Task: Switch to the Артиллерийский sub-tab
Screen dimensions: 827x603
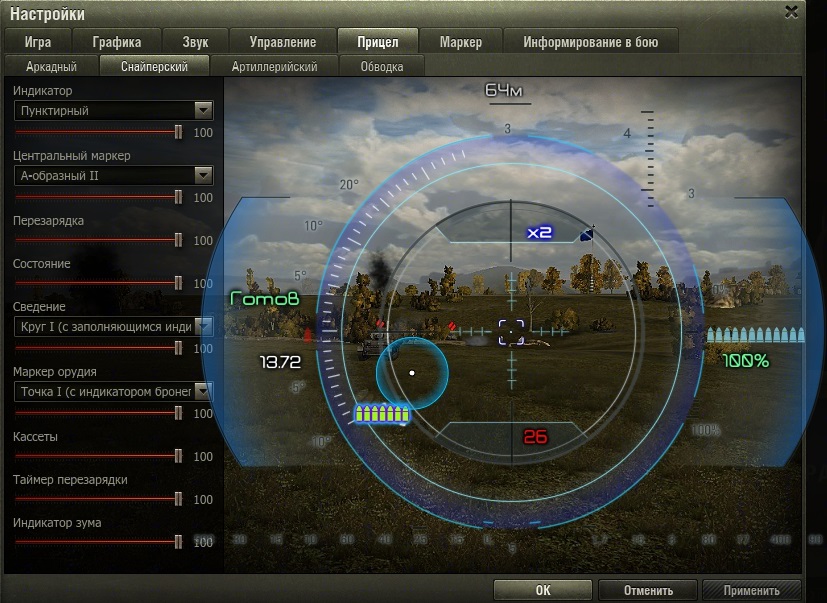Action: 274,66
